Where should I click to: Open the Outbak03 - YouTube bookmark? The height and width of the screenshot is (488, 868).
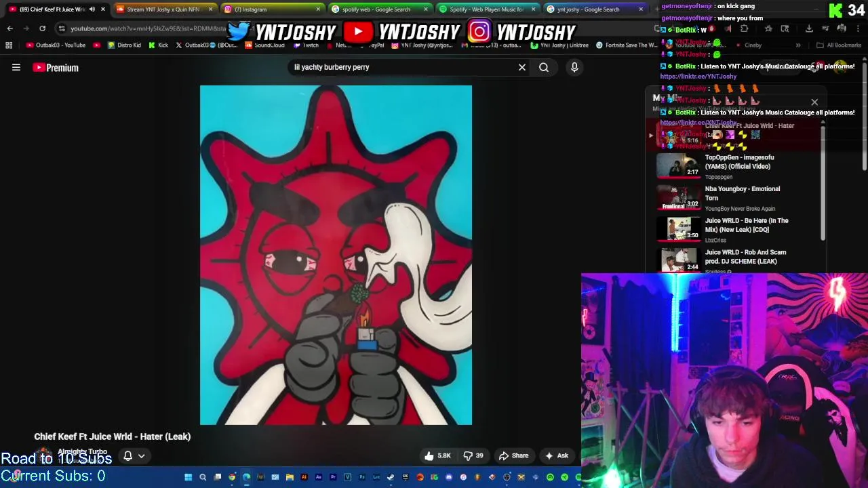click(x=56, y=45)
